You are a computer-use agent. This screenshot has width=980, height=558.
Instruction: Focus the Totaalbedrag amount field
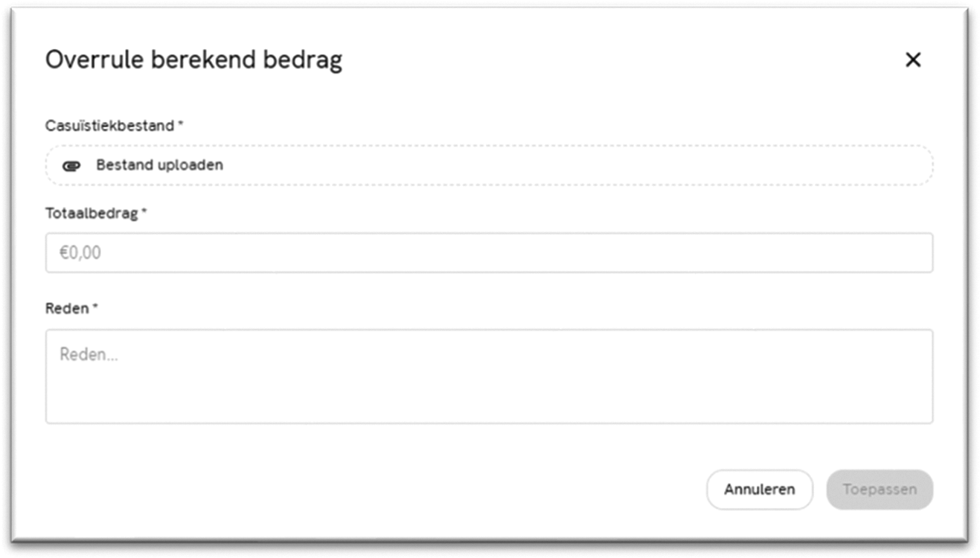tap(488, 253)
